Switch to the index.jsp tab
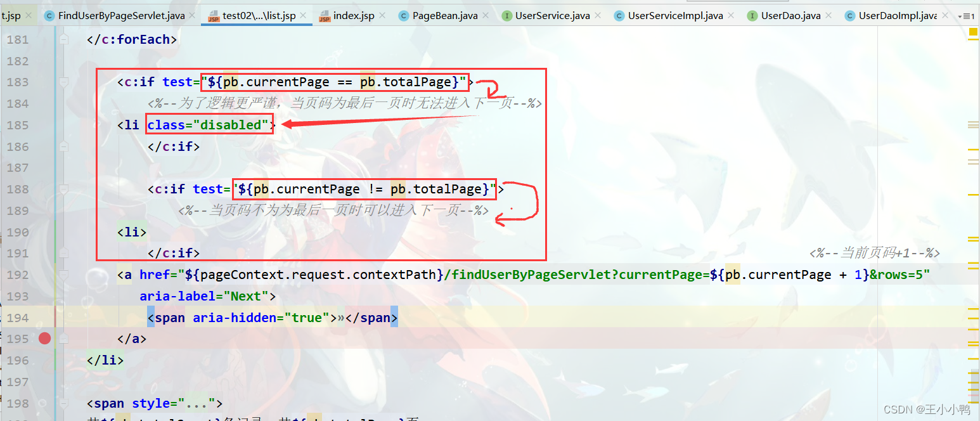The image size is (980, 421). (x=352, y=16)
